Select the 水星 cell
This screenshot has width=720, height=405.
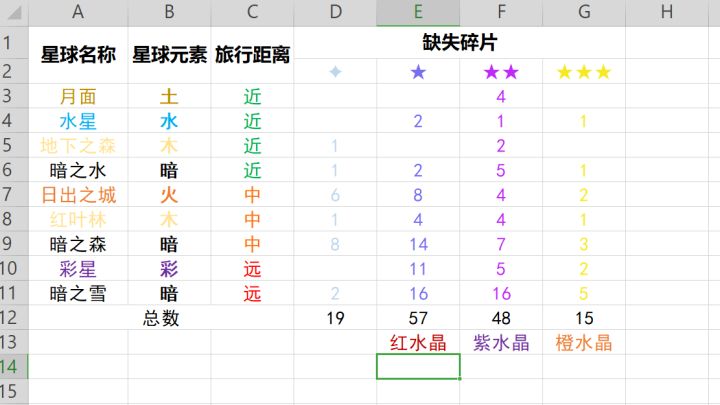(78, 121)
